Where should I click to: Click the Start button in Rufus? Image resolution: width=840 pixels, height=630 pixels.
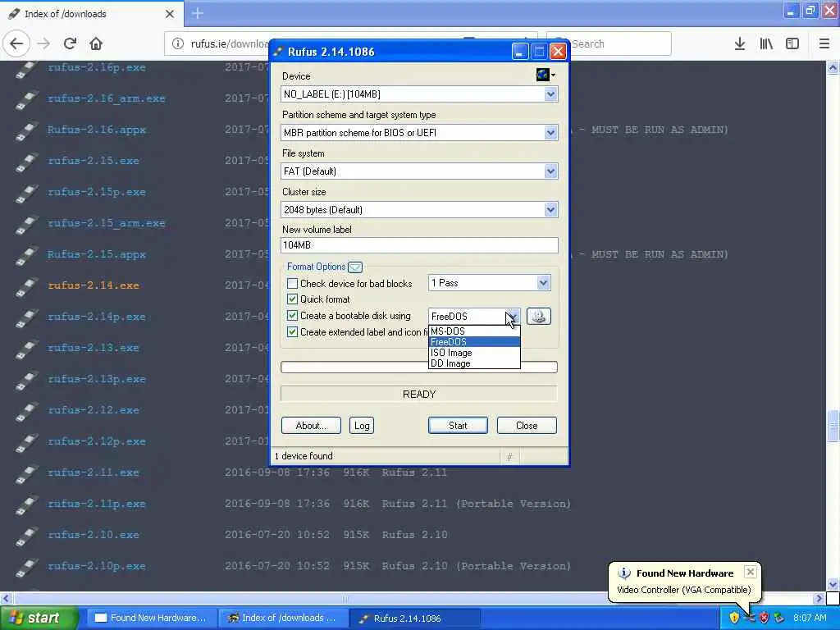coord(458,426)
